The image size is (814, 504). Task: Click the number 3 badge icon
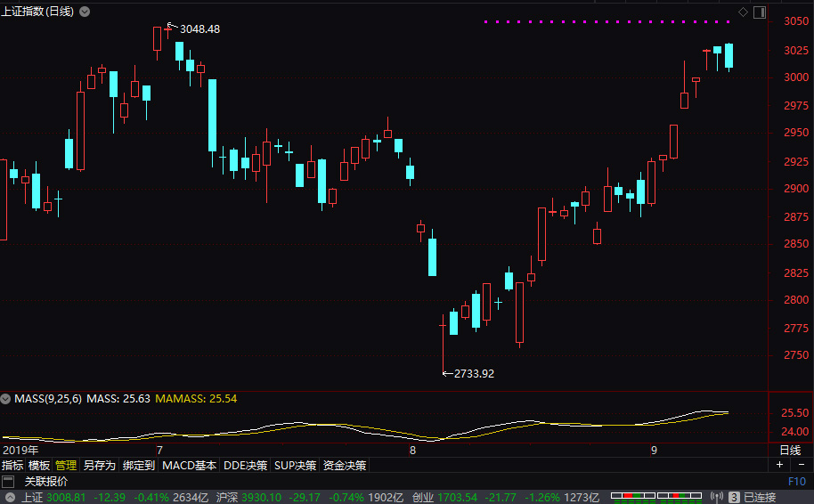[x=734, y=497]
